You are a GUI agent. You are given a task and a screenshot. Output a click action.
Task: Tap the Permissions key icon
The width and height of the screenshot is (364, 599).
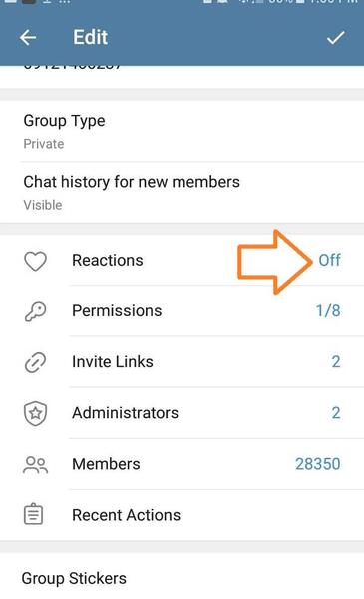[x=35, y=311]
